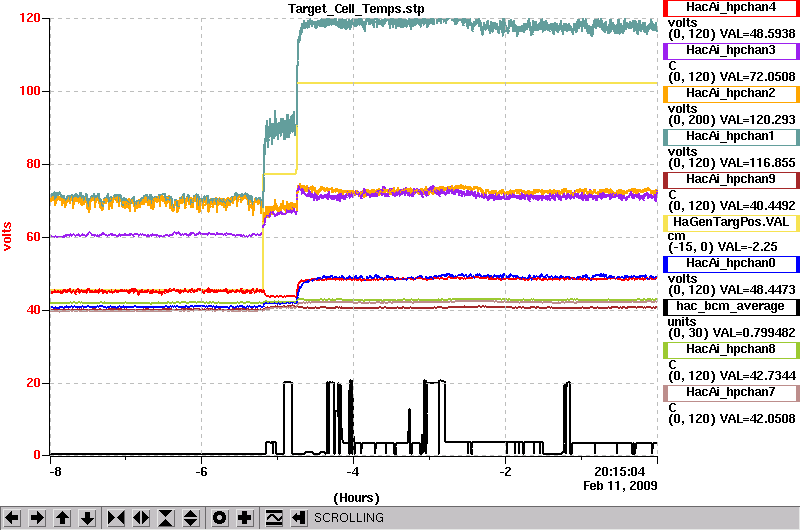Select the HacAi_hpchan1 curve in the legend
Image resolution: width=800 pixels, height=530 pixels.
(x=731, y=137)
